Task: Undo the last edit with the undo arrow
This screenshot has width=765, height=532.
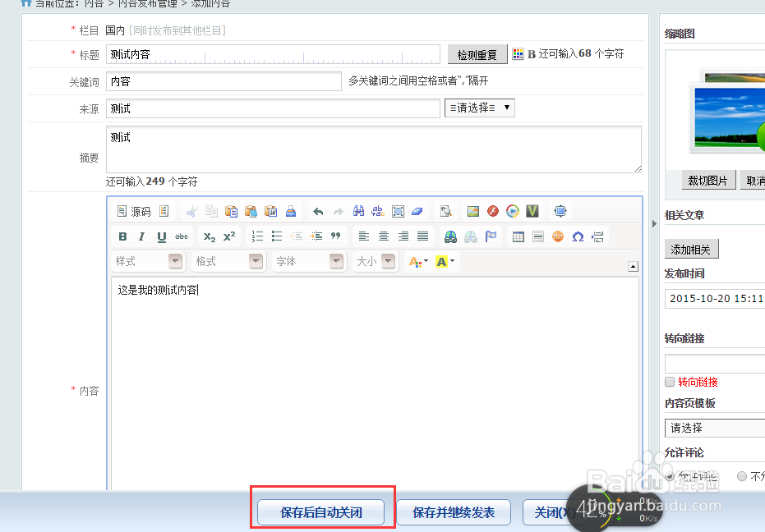Action: tap(319, 211)
